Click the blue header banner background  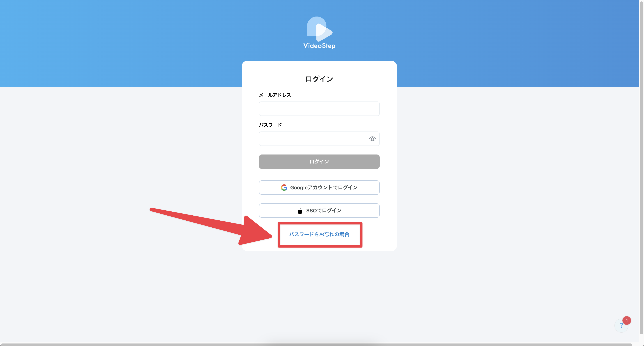pos(125,43)
